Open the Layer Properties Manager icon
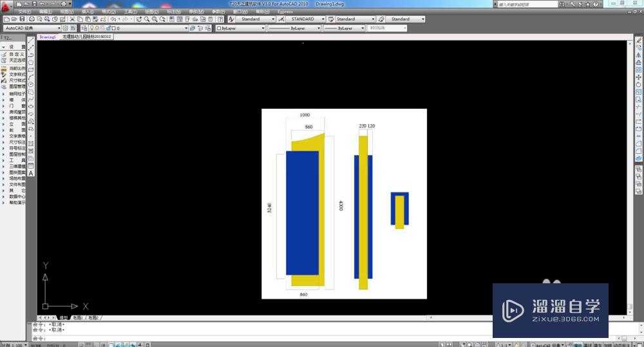644x347 pixels. (84, 28)
